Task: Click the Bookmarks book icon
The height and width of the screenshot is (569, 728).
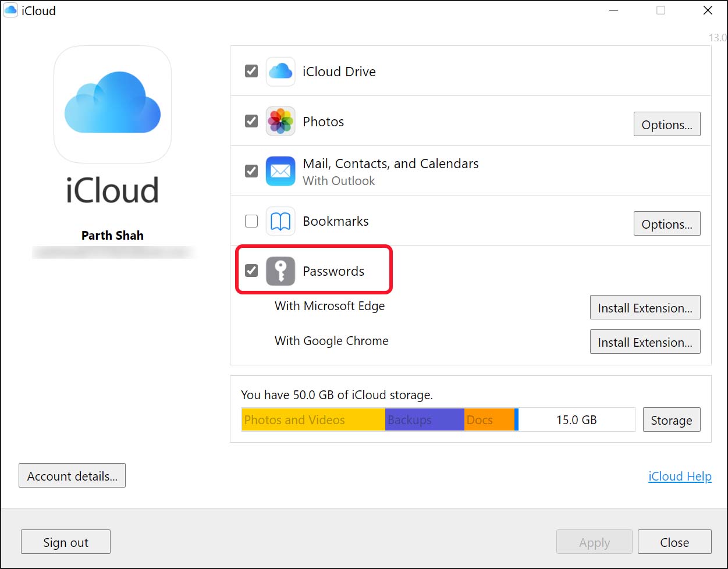Action: pyautogui.click(x=280, y=222)
